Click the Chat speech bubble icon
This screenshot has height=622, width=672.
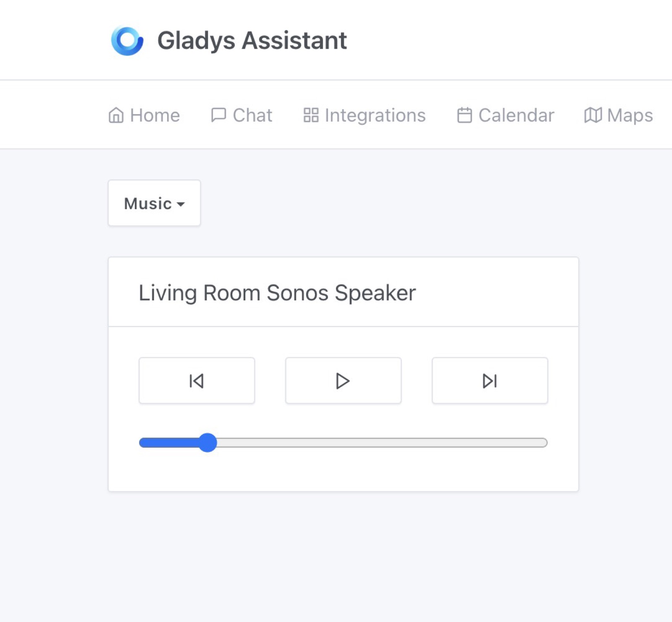click(218, 115)
